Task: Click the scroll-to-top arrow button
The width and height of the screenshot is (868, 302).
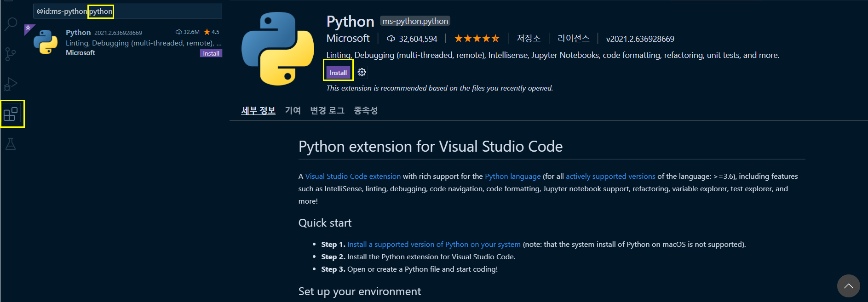Action: [x=848, y=286]
